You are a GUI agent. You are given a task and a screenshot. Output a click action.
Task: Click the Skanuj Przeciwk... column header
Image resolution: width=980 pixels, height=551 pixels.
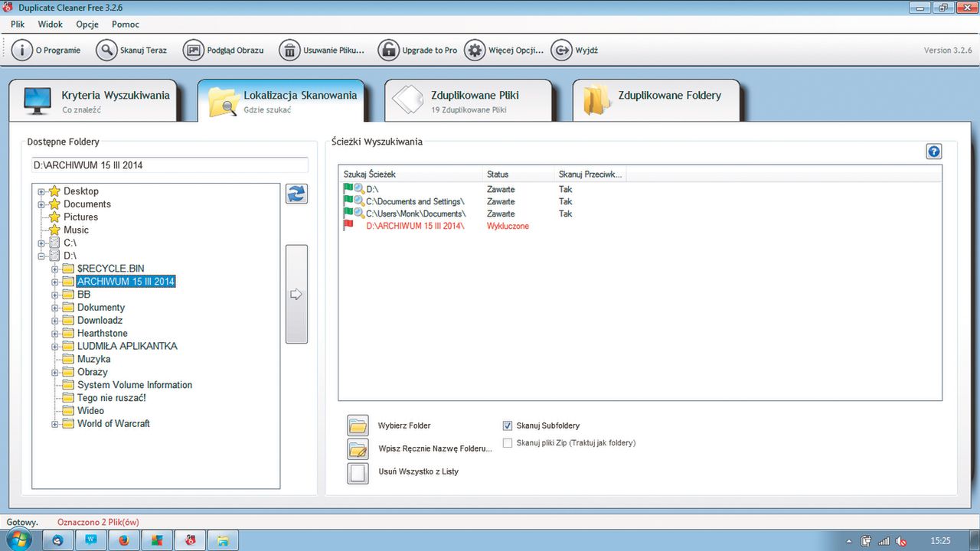click(x=591, y=174)
